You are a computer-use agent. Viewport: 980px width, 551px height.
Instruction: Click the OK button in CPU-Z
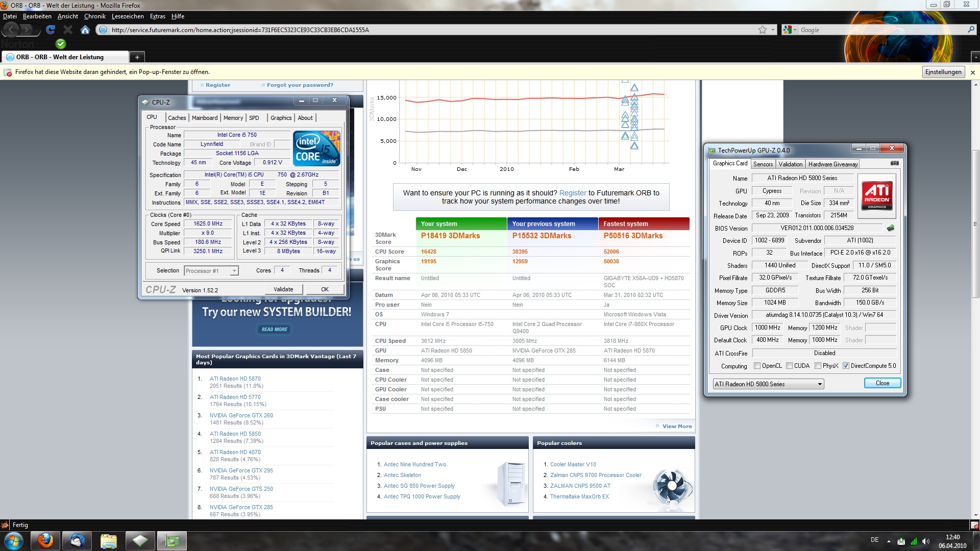pos(325,289)
